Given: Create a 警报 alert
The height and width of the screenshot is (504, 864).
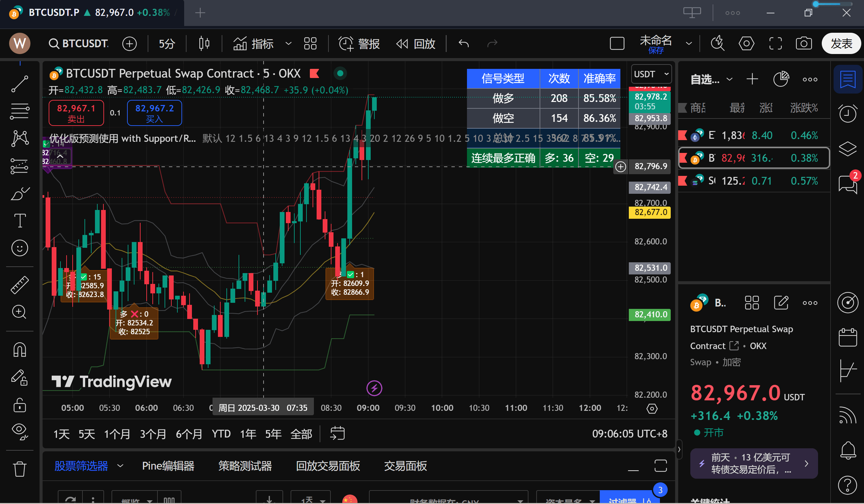Looking at the screenshot, I should [359, 44].
